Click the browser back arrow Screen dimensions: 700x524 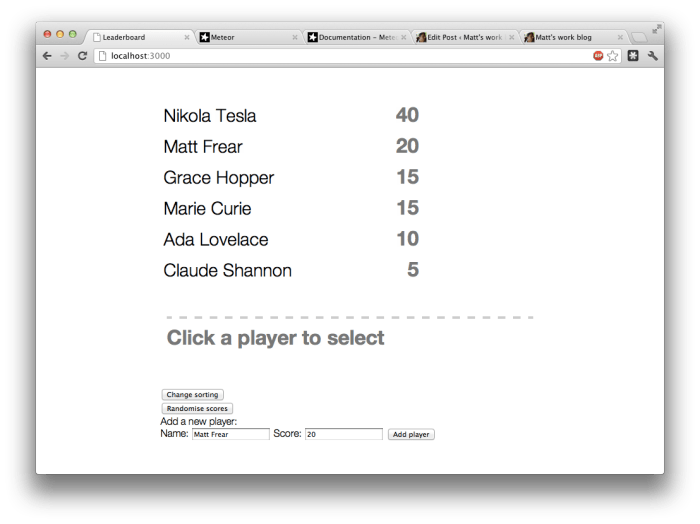tap(47, 56)
